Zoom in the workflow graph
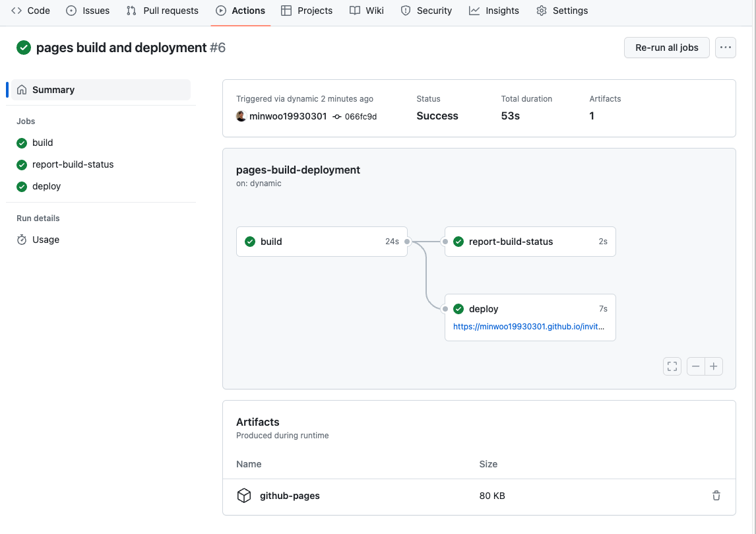The image size is (756, 534). click(x=714, y=366)
